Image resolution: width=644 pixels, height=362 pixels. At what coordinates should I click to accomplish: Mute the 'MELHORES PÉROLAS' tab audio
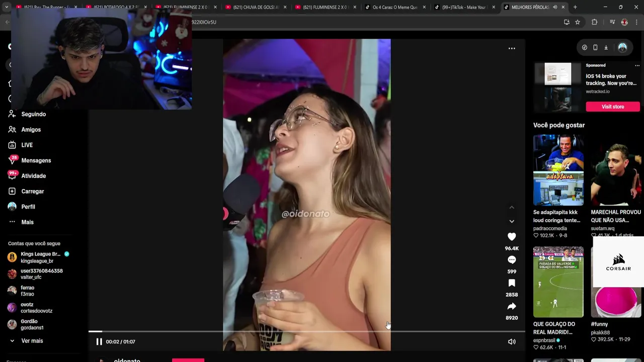(555, 7)
